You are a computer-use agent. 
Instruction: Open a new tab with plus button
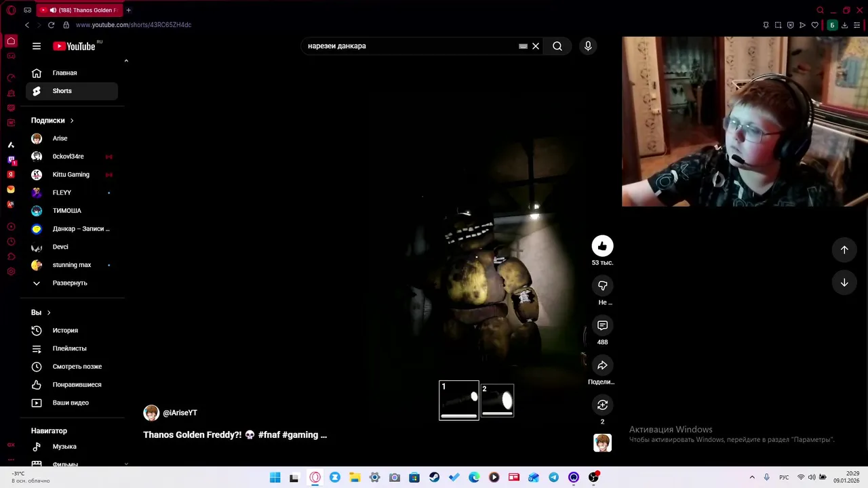(128, 10)
